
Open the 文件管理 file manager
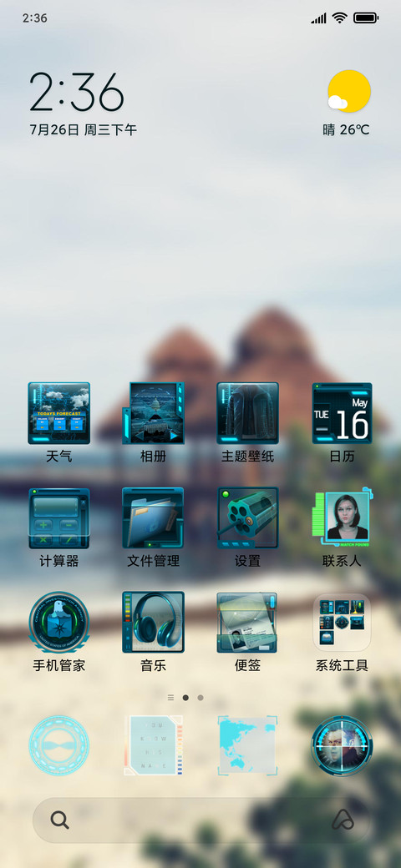(x=154, y=517)
